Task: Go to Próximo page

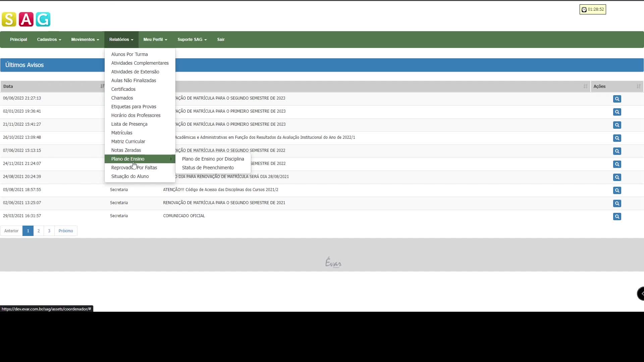Action: coord(66,231)
